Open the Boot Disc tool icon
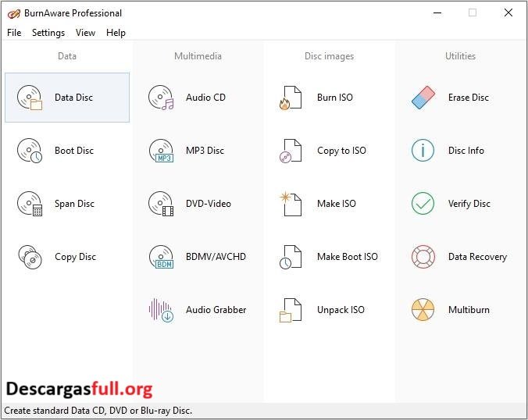Viewport: 528px width, 420px height. click(x=30, y=151)
